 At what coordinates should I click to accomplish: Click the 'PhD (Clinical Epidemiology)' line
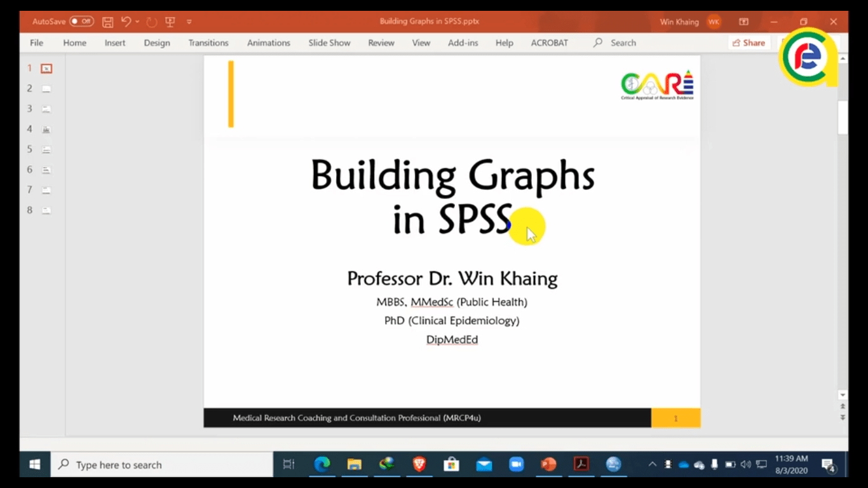pos(452,320)
